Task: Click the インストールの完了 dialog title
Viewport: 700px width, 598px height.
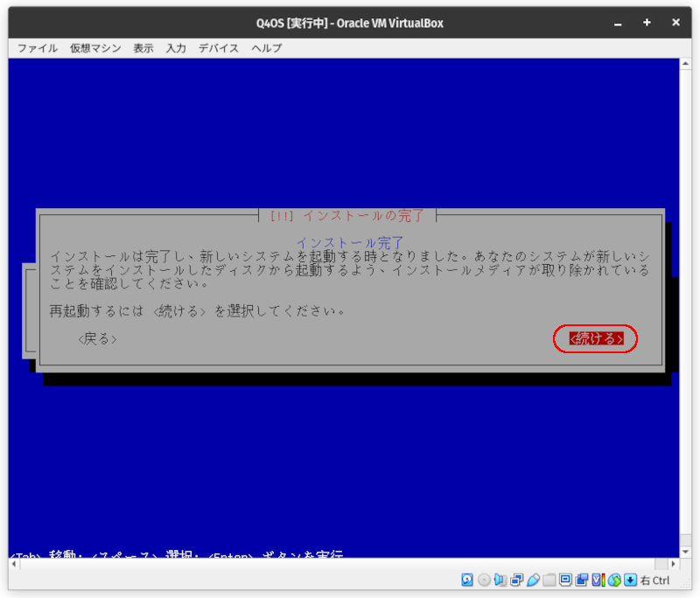Action: [347, 216]
